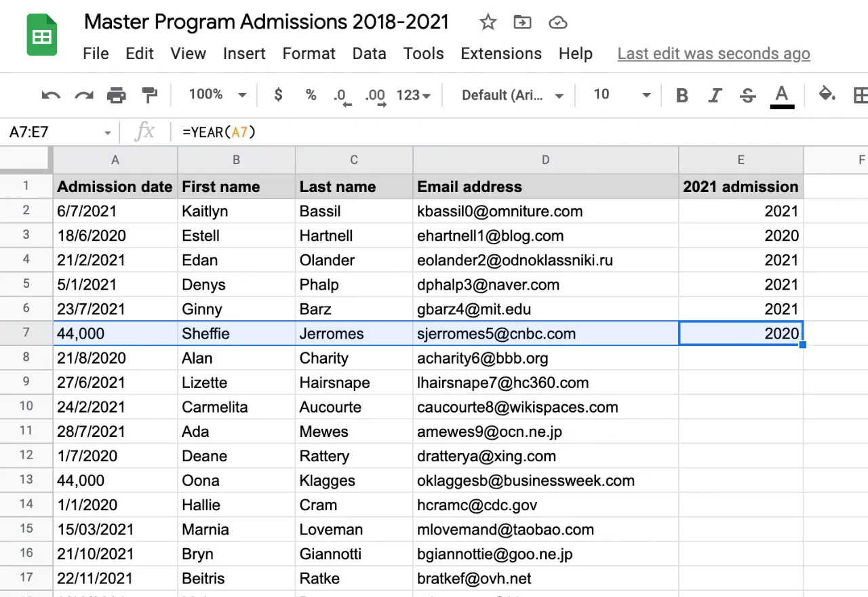Click the fill handle on cell E7

tap(803, 345)
